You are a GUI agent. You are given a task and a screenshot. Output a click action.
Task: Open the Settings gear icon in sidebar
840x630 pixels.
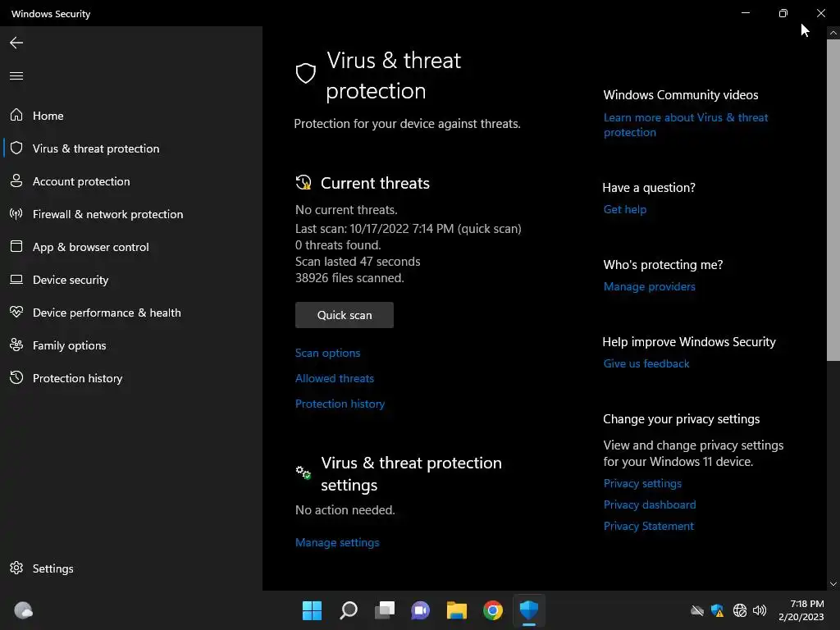16,568
